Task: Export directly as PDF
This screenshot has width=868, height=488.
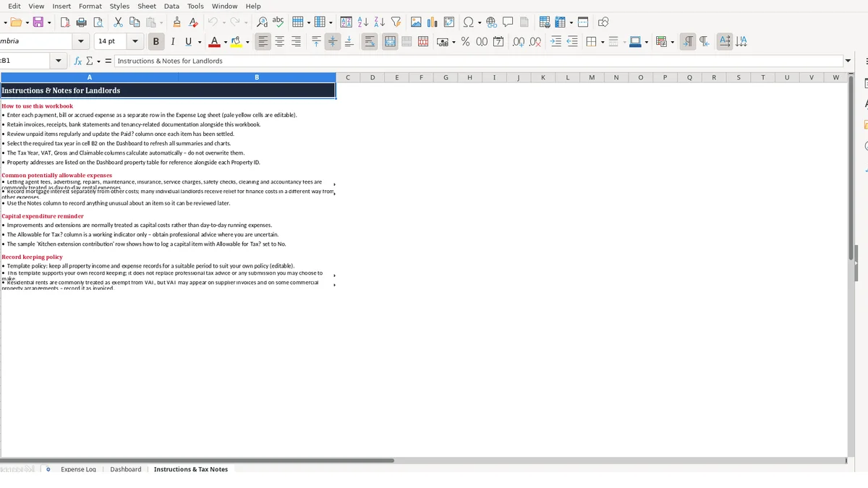Action: [x=65, y=22]
